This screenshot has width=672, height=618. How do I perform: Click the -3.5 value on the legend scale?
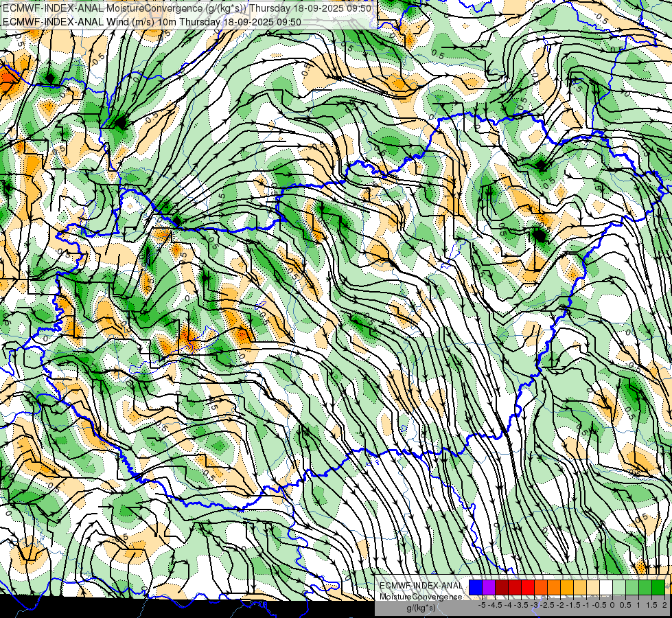(521, 605)
